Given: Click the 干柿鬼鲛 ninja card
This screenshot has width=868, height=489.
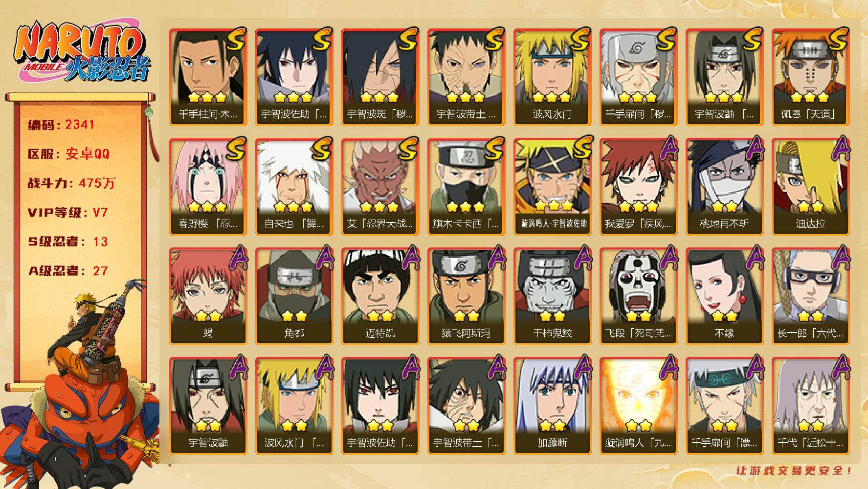Looking at the screenshot, I should (x=552, y=296).
